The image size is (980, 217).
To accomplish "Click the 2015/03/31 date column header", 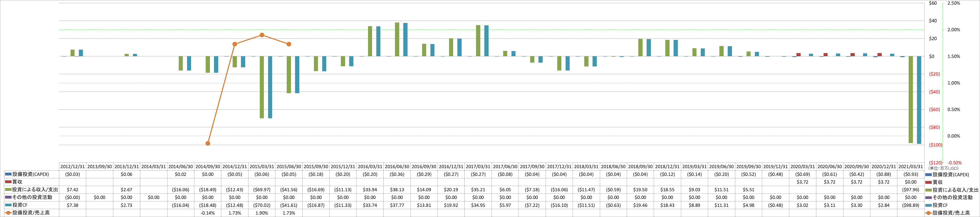I will pos(262,167).
